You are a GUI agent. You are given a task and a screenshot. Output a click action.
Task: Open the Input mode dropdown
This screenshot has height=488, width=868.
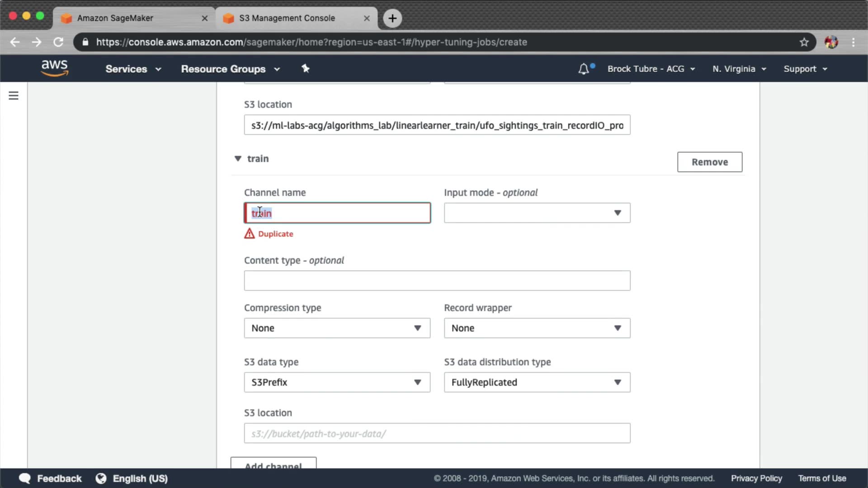(x=537, y=213)
